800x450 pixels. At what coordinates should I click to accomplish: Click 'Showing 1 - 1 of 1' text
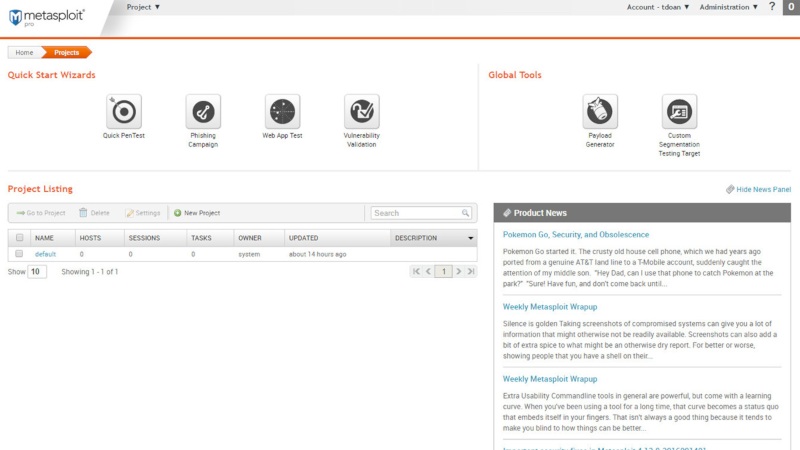[x=90, y=272]
